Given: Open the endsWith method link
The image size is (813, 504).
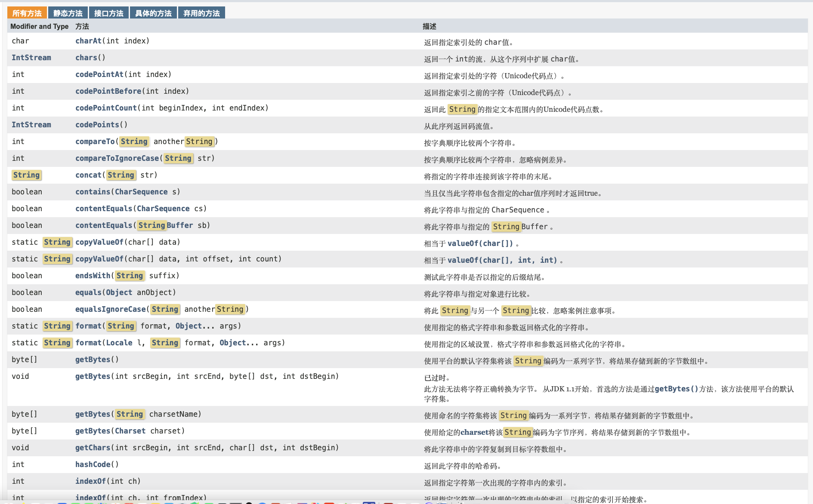Looking at the screenshot, I should [93, 276].
